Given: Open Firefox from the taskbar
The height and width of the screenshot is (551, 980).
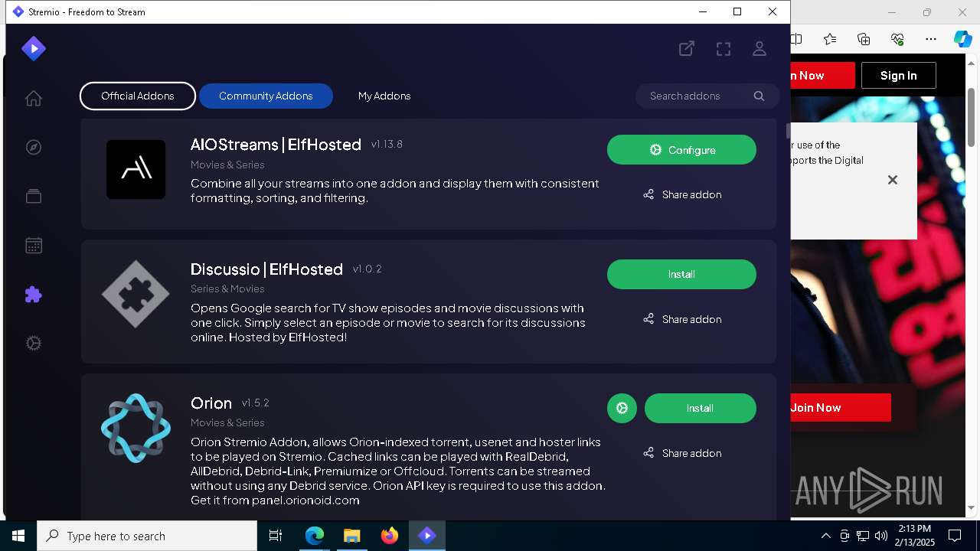Looking at the screenshot, I should coord(389,536).
